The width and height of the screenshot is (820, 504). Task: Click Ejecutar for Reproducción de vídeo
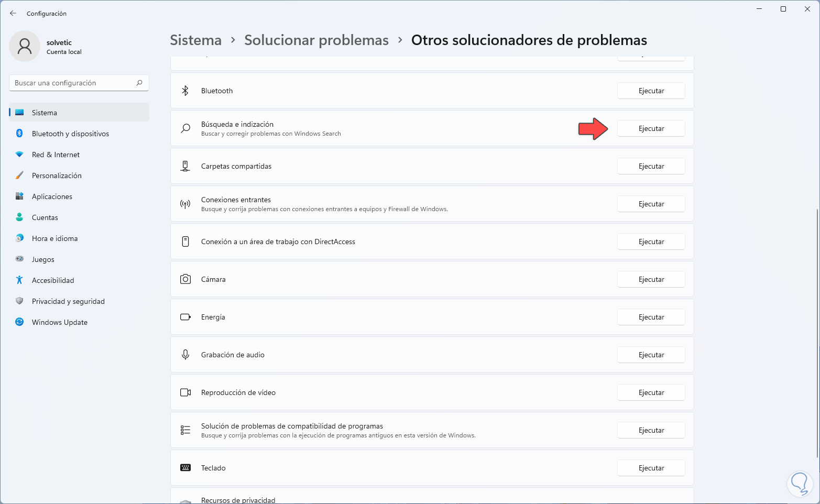point(651,392)
